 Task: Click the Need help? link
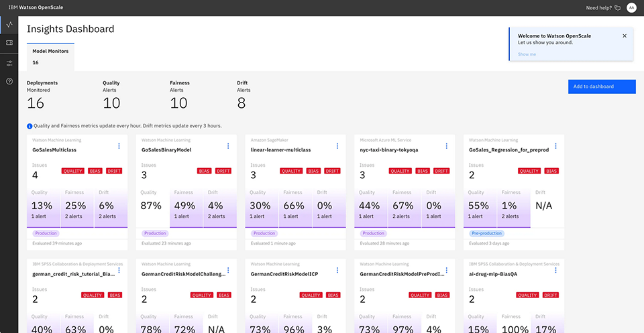(x=599, y=8)
